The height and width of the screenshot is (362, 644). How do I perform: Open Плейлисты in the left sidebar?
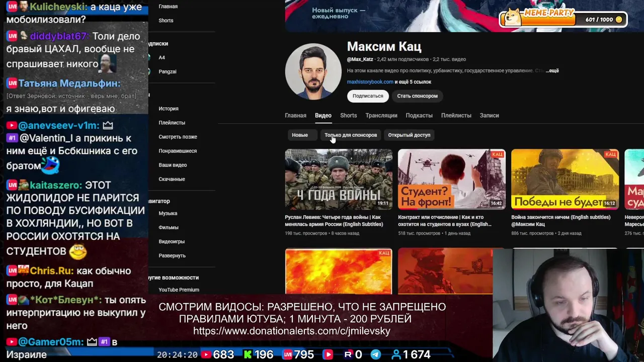tap(172, 123)
